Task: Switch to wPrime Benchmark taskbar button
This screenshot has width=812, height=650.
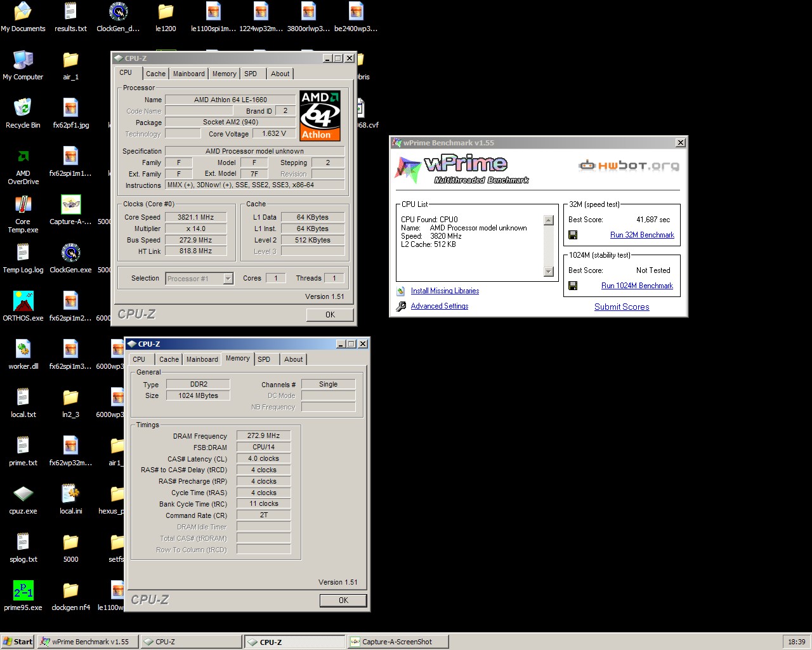Action: coord(87,642)
